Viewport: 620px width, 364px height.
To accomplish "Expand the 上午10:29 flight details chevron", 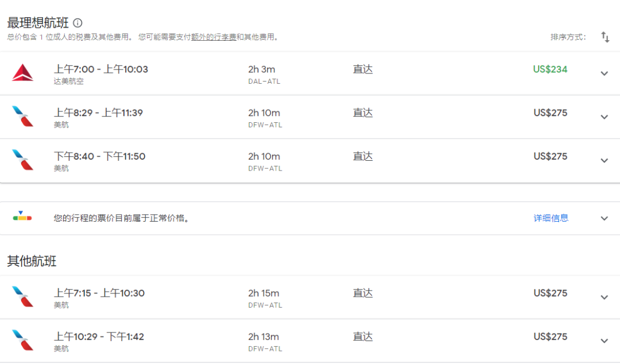I will click(604, 341).
